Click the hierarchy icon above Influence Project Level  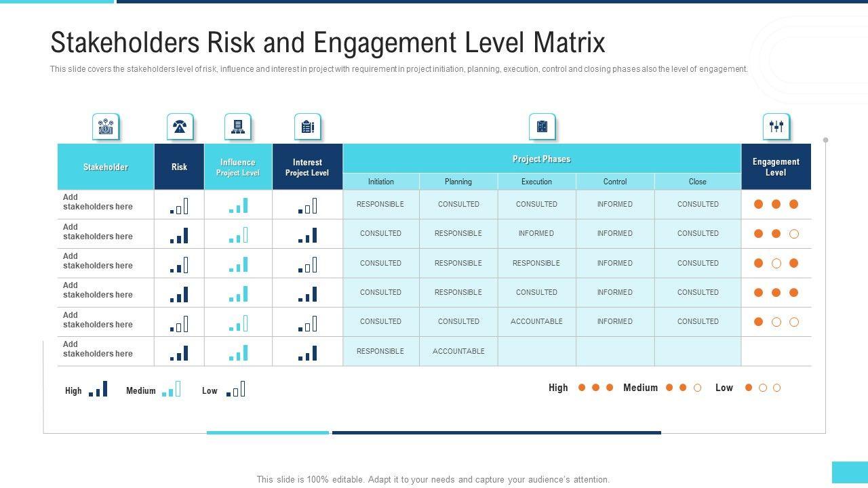238,127
